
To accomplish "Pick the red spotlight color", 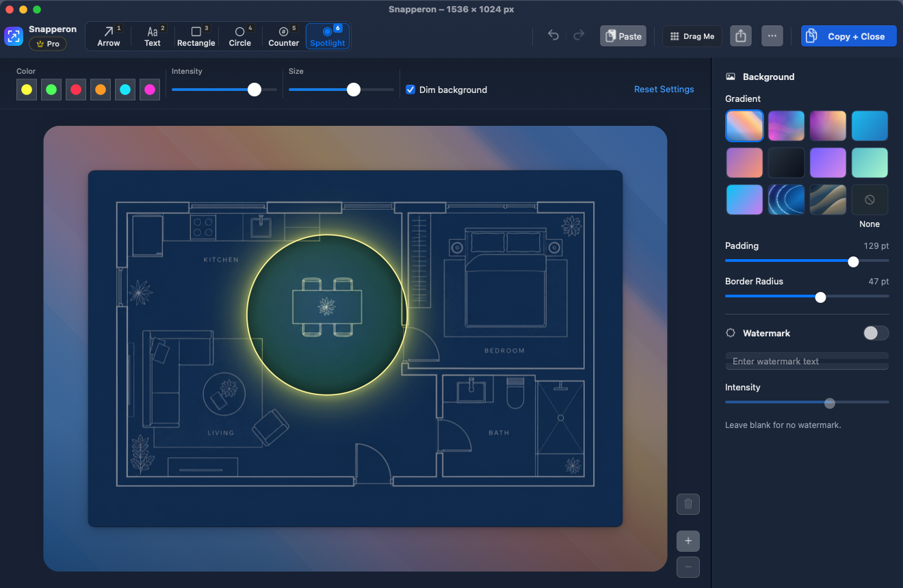I will tap(76, 90).
